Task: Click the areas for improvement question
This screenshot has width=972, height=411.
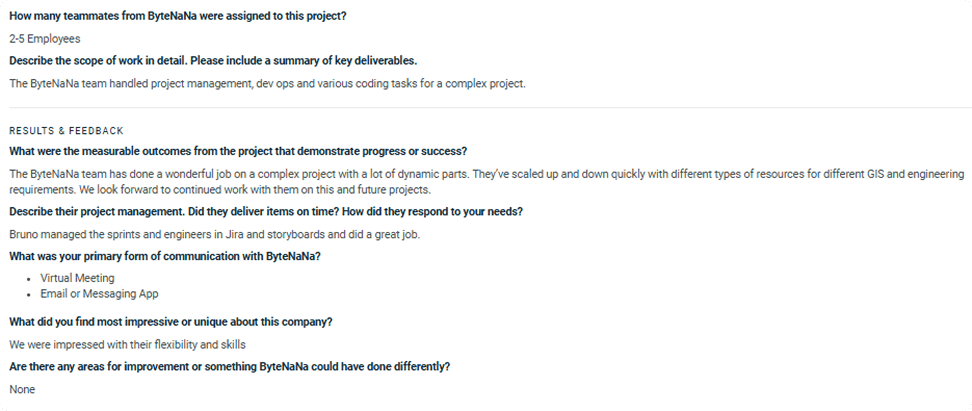Action: pos(229,366)
